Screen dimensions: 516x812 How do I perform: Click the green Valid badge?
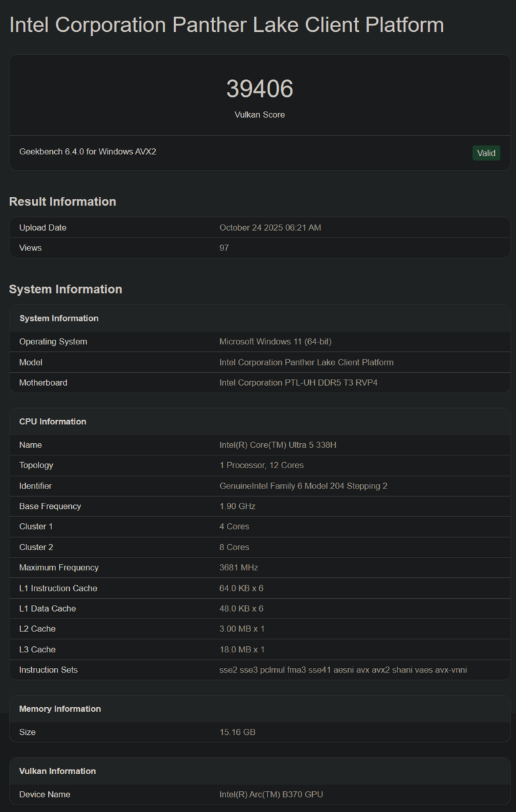pyautogui.click(x=486, y=153)
